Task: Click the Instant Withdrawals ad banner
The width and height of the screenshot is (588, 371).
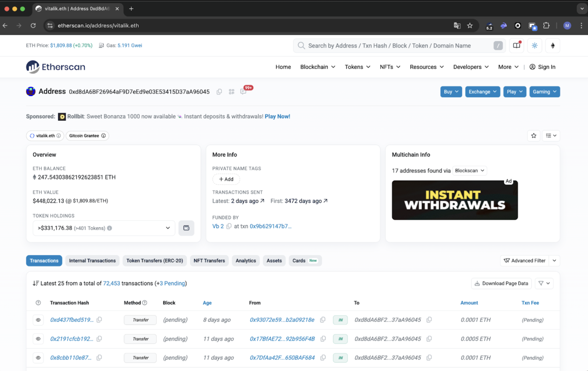Action: [x=455, y=200]
